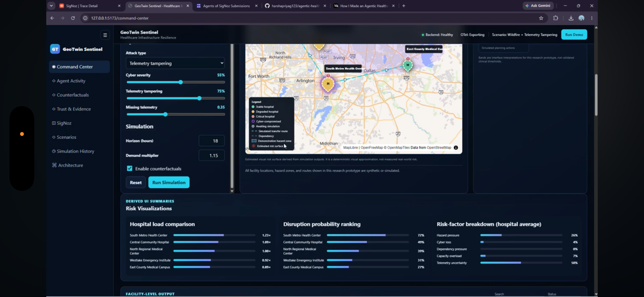This screenshot has height=297, width=644.
Task: Open the Attack type dropdown
Action: (x=175, y=63)
